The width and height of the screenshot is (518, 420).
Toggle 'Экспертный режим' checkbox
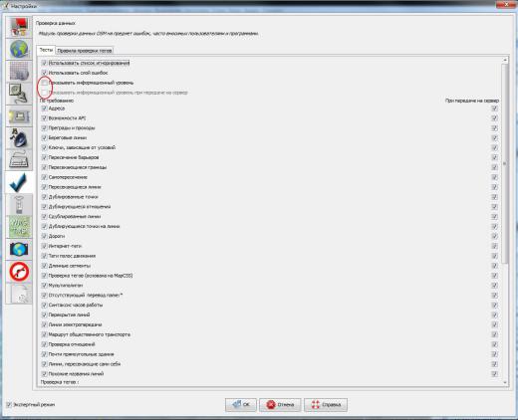tap(9, 405)
